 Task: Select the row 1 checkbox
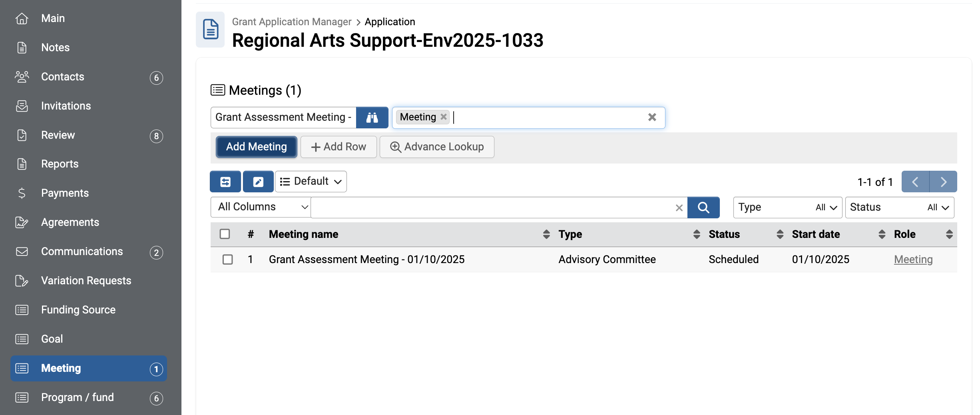(228, 259)
